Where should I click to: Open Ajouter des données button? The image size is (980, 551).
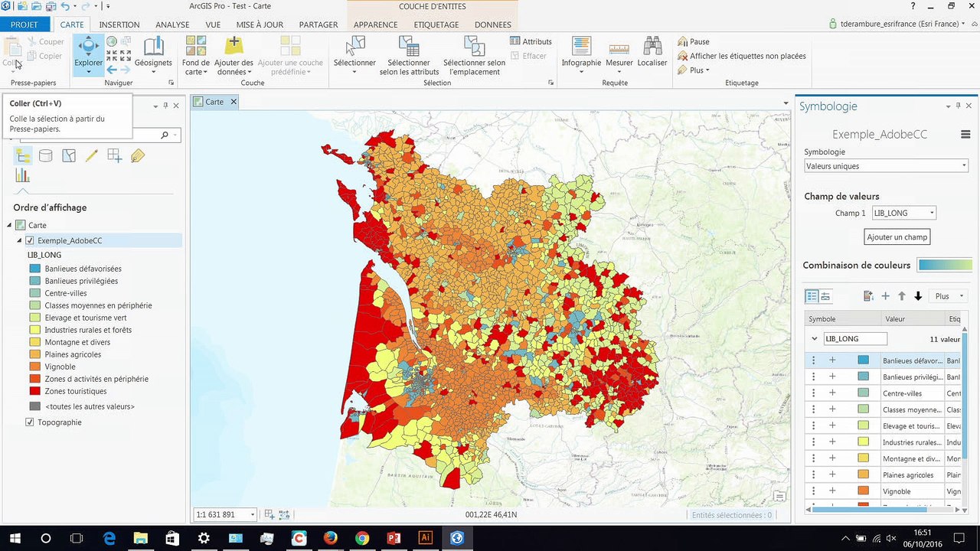(234, 55)
